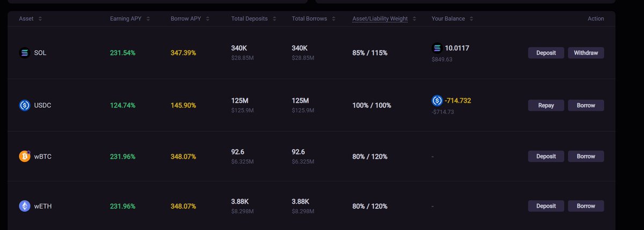
Task: Click the 10.0117 SOL balance value
Action: (457, 48)
